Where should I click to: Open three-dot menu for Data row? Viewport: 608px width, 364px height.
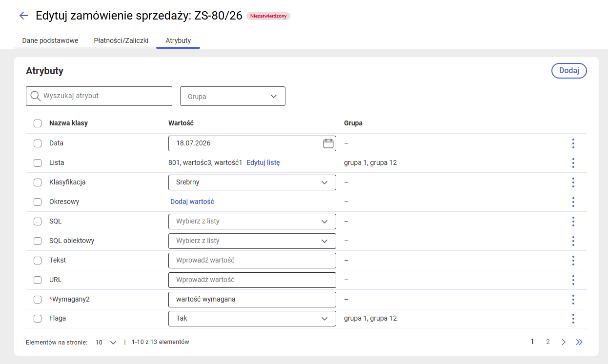tap(573, 143)
